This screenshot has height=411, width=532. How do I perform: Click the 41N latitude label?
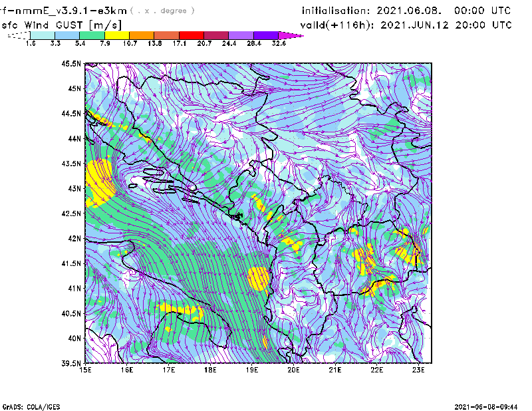(74, 289)
